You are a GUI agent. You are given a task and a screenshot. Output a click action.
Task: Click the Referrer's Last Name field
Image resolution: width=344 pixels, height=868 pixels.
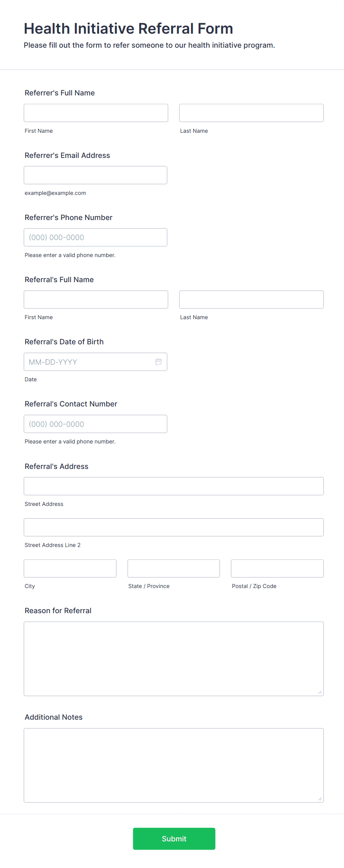(251, 113)
